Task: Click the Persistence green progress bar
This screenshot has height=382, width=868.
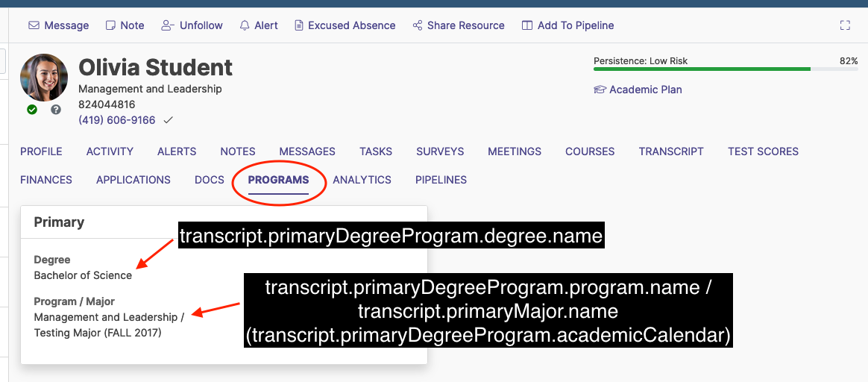Action: (702, 69)
